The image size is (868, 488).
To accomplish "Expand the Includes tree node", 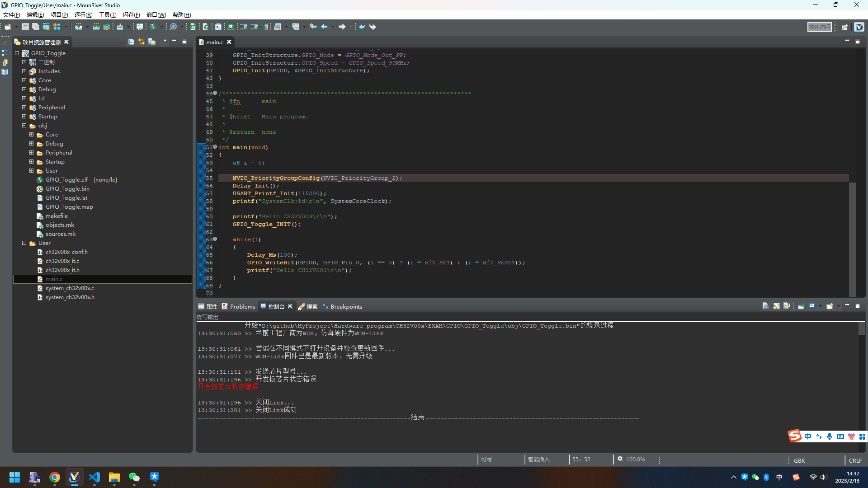I will [x=24, y=71].
